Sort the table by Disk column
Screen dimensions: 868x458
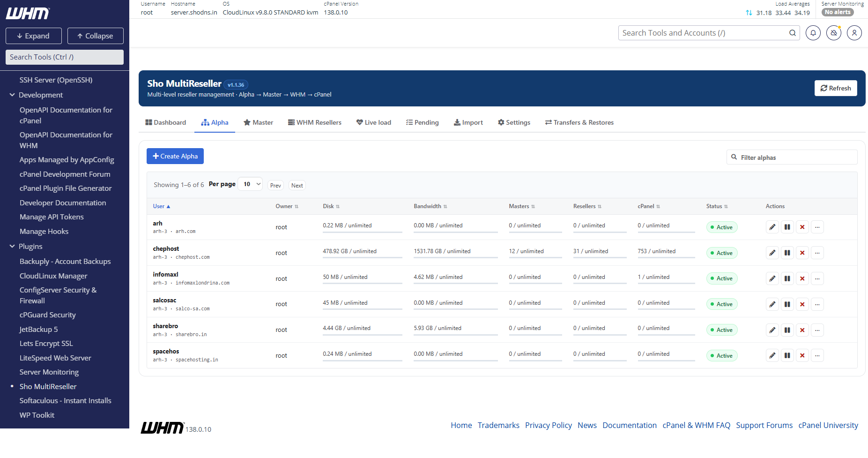[x=331, y=206]
